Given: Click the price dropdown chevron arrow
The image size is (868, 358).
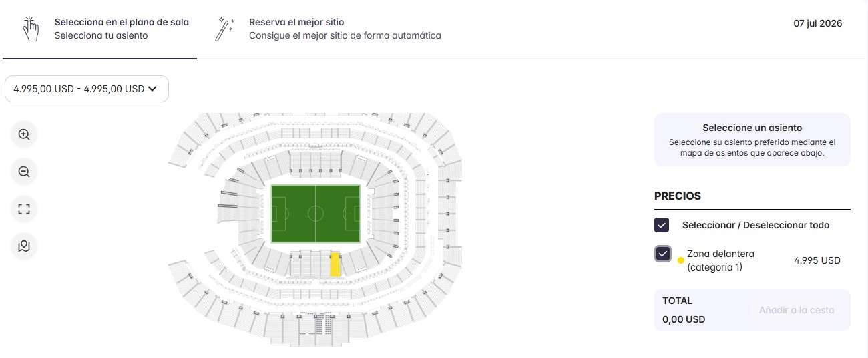Looking at the screenshot, I should [152, 89].
